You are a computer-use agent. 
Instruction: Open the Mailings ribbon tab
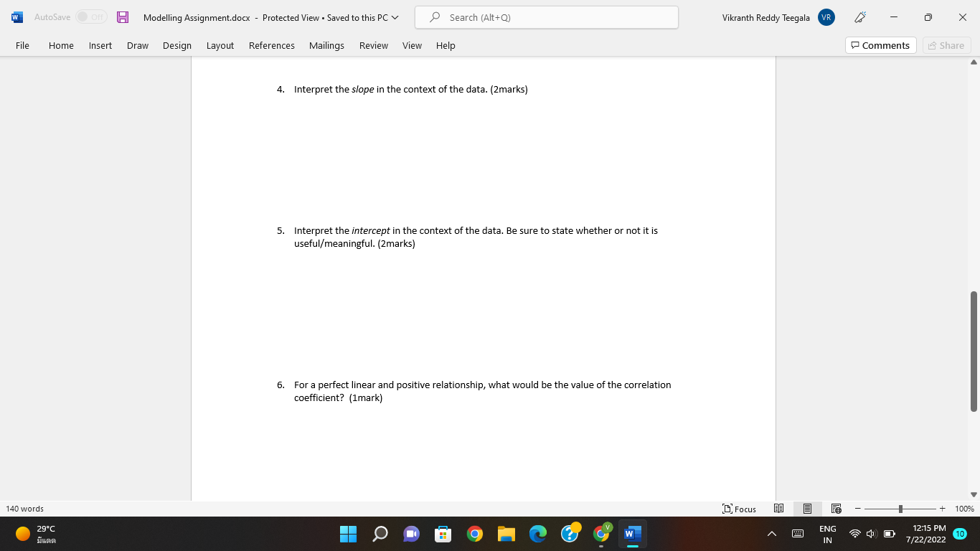click(326, 45)
